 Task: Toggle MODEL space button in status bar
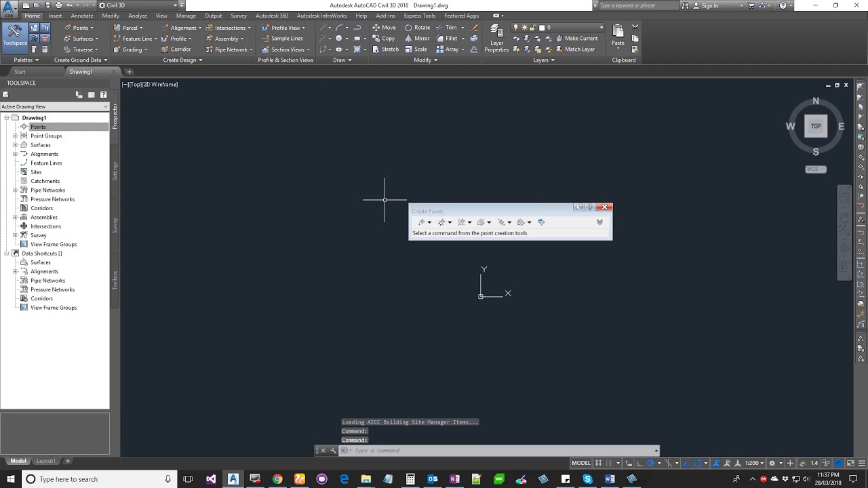(x=581, y=463)
